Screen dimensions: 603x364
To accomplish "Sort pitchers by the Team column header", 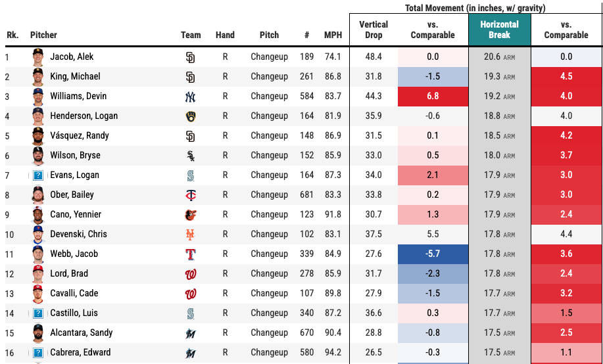I will (191, 35).
